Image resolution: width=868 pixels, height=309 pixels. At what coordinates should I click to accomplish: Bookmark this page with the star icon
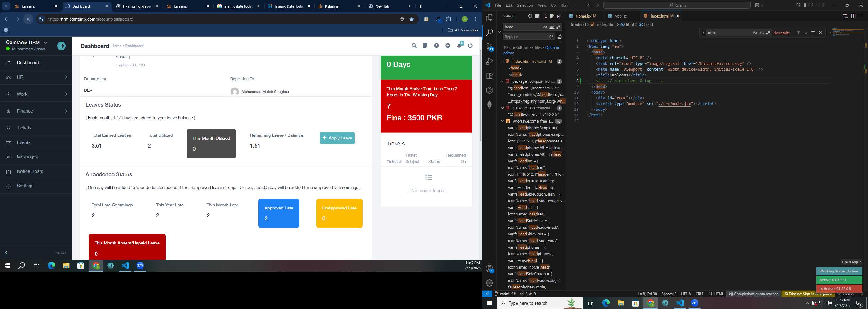click(412, 19)
